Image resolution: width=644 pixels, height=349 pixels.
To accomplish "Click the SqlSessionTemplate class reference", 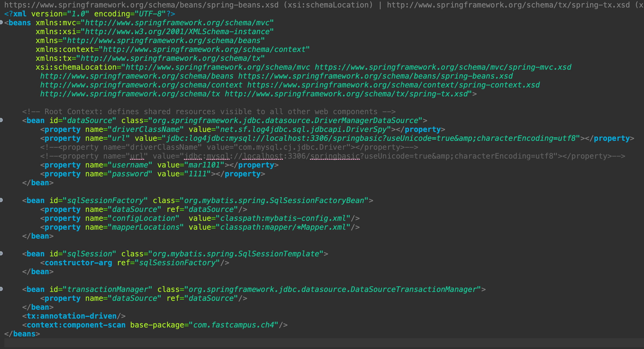I will [x=279, y=254].
